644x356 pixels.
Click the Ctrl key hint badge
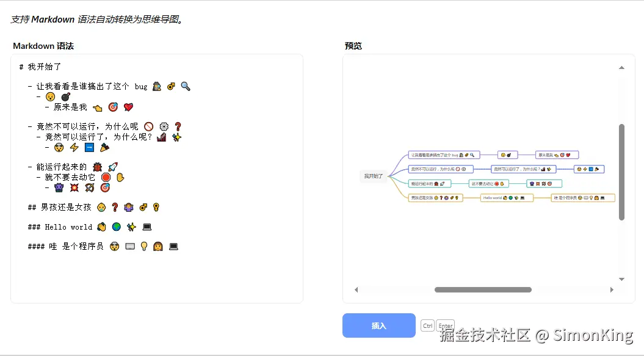[427, 325]
